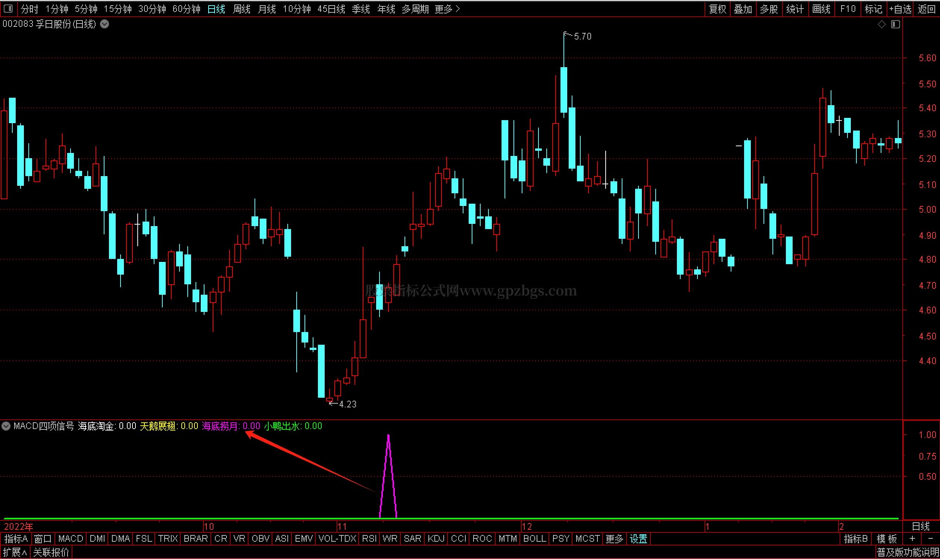
Task: Open the 窗口 window menu
Action: (x=42, y=539)
